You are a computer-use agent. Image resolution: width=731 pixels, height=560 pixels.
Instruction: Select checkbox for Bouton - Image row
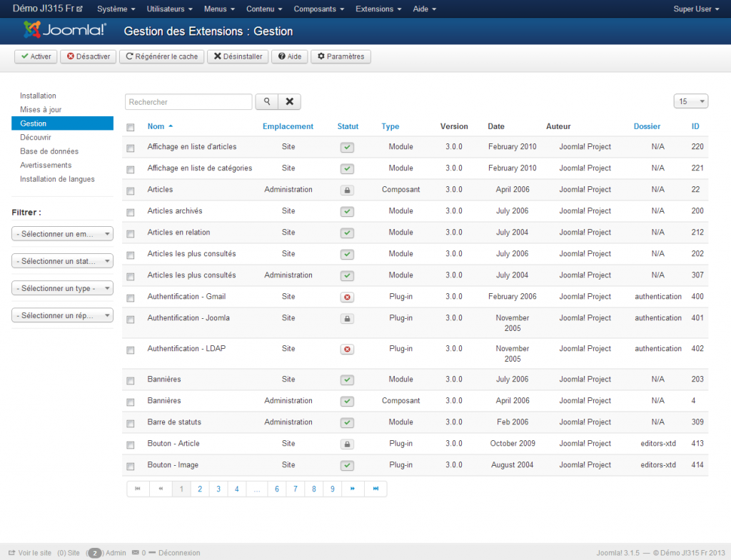click(130, 467)
